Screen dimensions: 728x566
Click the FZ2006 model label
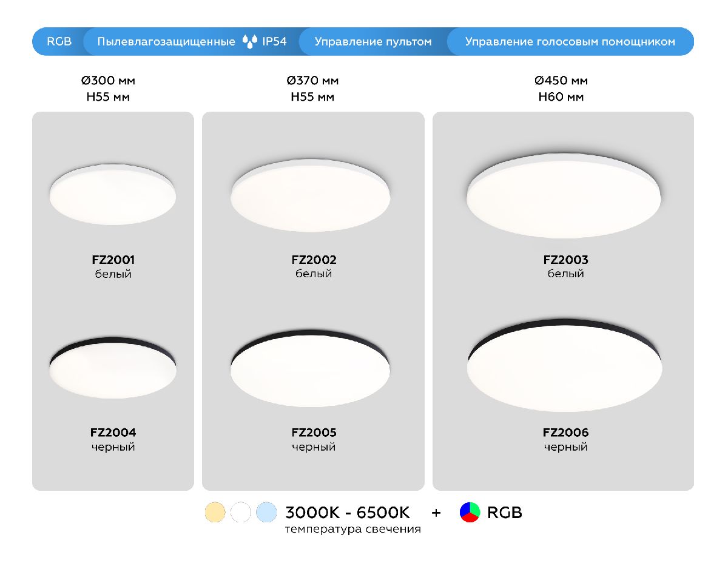[x=565, y=433]
